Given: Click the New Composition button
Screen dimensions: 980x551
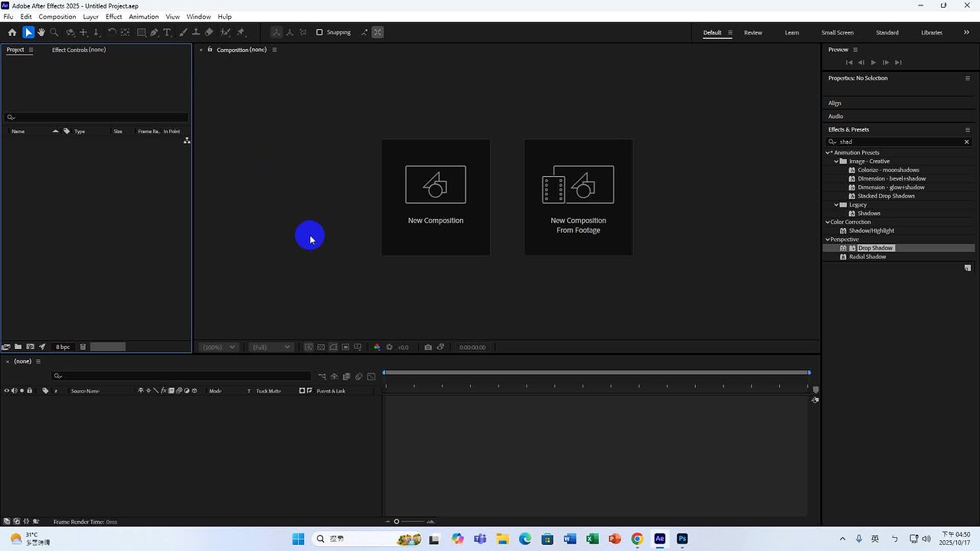Looking at the screenshot, I should pos(436,197).
